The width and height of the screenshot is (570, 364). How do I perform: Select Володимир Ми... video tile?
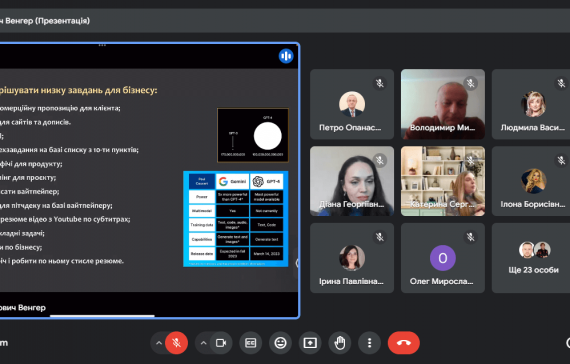click(x=443, y=104)
